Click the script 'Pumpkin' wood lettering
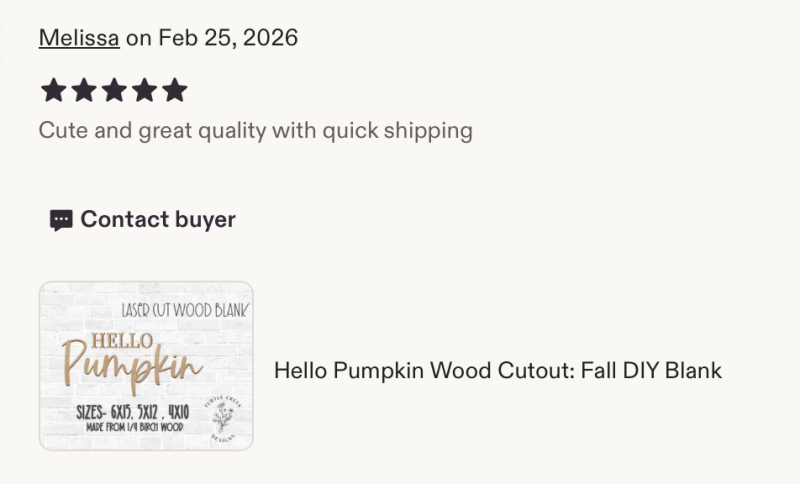 click(133, 364)
